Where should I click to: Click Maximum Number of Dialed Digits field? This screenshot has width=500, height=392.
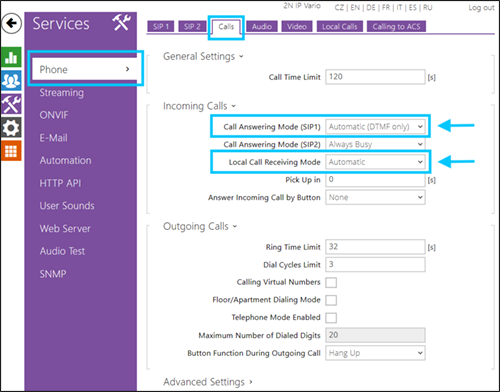tap(375, 335)
